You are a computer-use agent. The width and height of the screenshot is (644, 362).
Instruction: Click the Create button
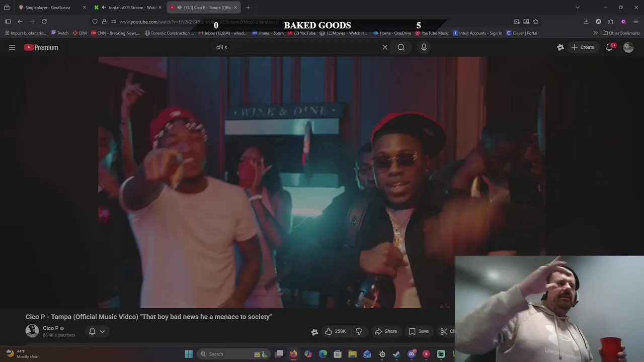coord(583,47)
